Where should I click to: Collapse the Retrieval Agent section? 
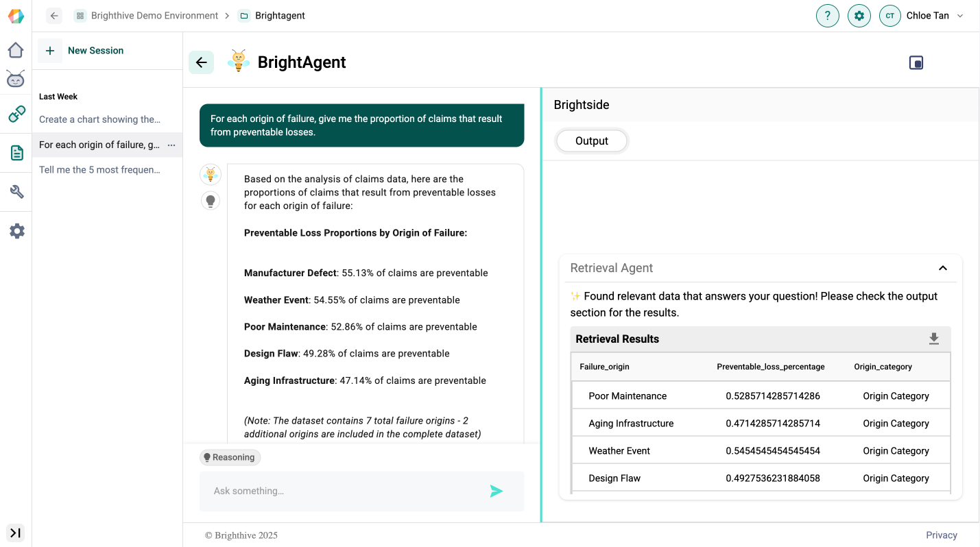coord(942,268)
